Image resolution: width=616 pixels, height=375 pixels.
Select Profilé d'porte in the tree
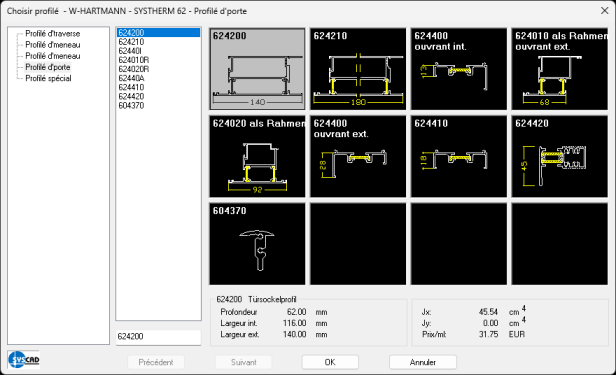[48, 67]
